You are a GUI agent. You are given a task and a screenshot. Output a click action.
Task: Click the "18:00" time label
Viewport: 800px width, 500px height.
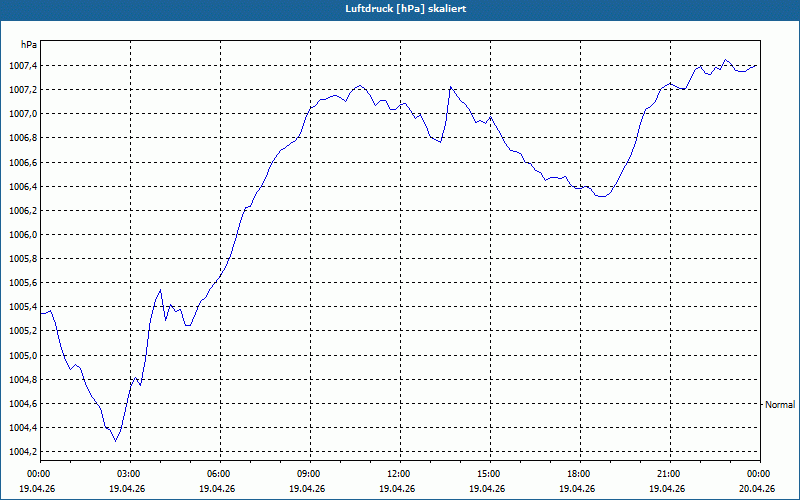(x=580, y=474)
